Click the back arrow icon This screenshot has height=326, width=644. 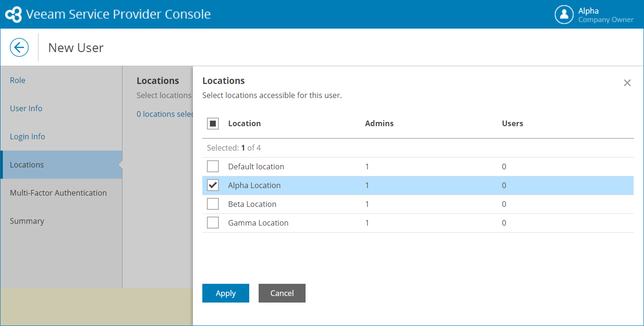pos(19,47)
